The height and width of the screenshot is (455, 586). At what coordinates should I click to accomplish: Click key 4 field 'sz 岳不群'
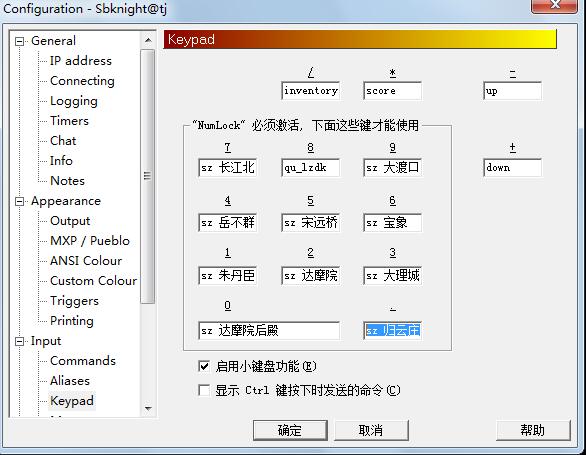click(x=228, y=223)
